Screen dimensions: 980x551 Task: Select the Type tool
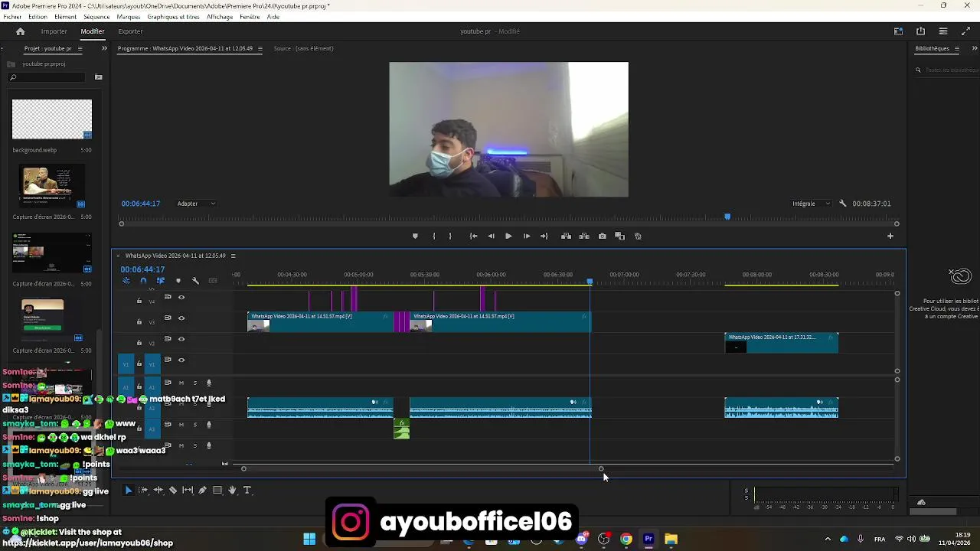247,490
